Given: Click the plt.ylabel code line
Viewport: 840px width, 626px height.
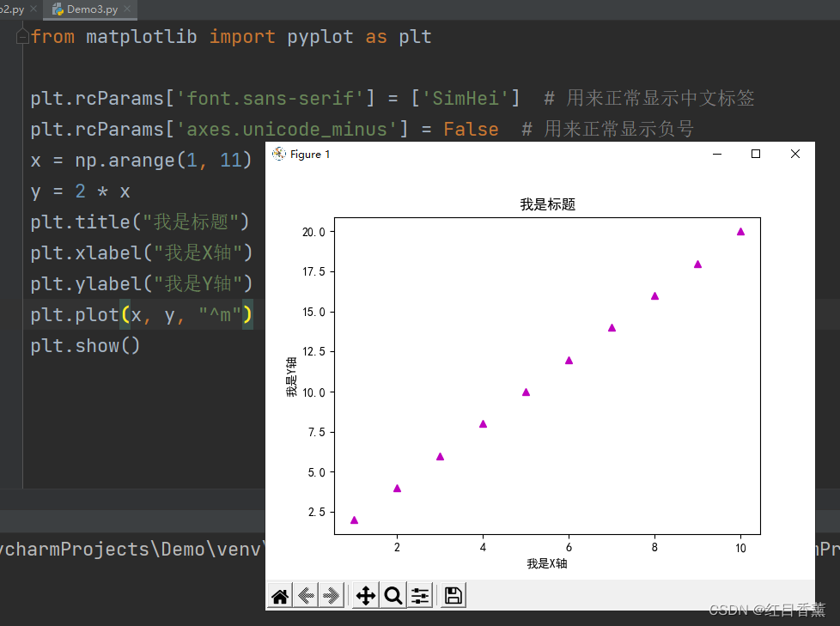Looking at the screenshot, I should (141, 284).
